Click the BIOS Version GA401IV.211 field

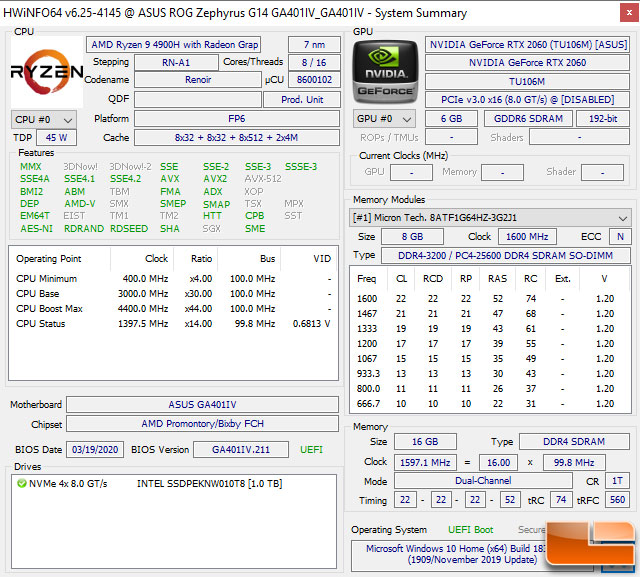click(241, 450)
